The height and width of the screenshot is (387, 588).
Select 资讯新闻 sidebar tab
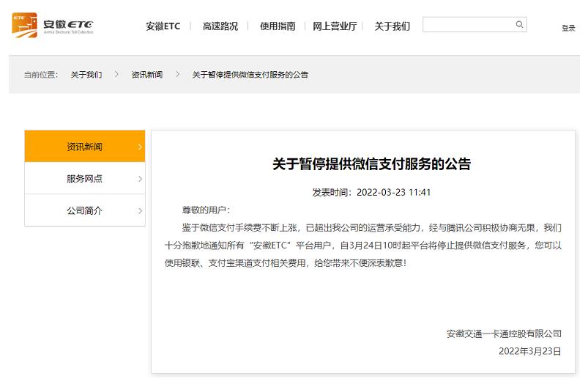(85, 147)
